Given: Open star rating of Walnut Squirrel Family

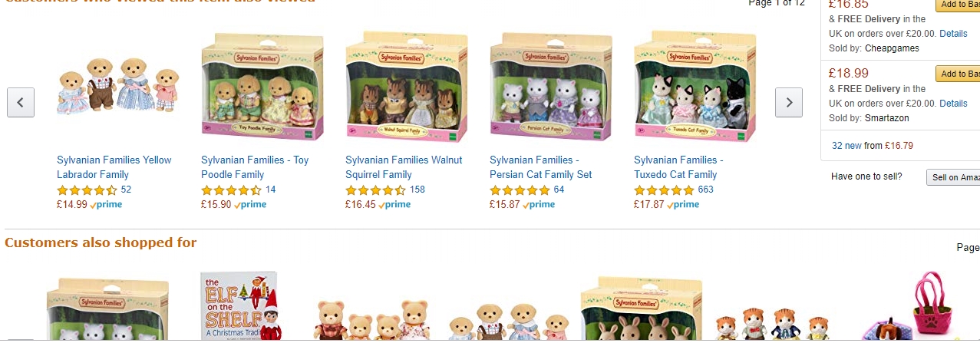Looking at the screenshot, I should (376, 190).
